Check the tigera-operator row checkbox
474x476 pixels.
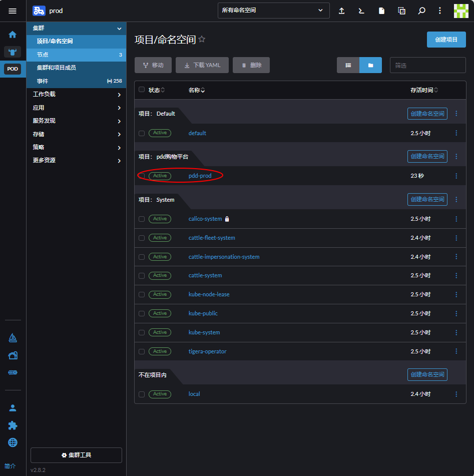point(142,351)
